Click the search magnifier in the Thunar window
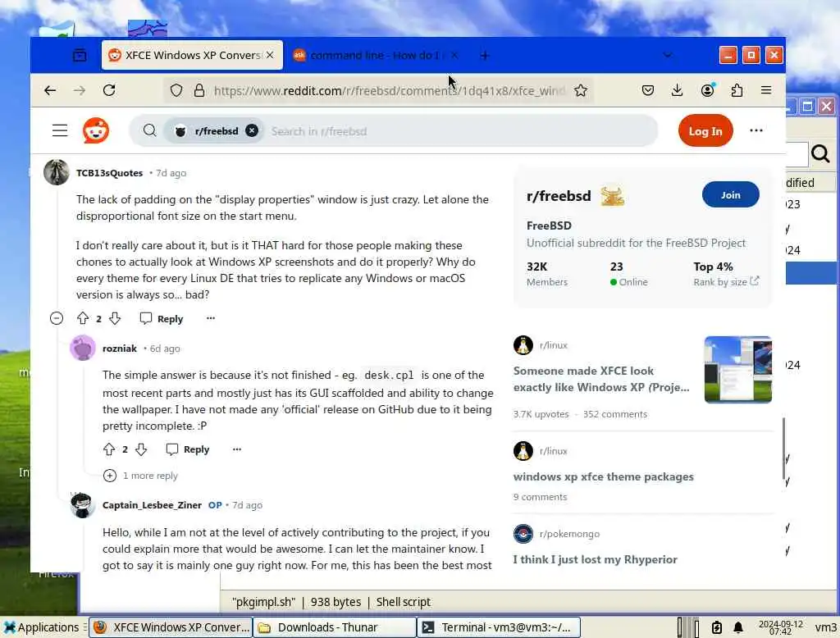This screenshot has width=840, height=638. pyautogui.click(x=820, y=153)
